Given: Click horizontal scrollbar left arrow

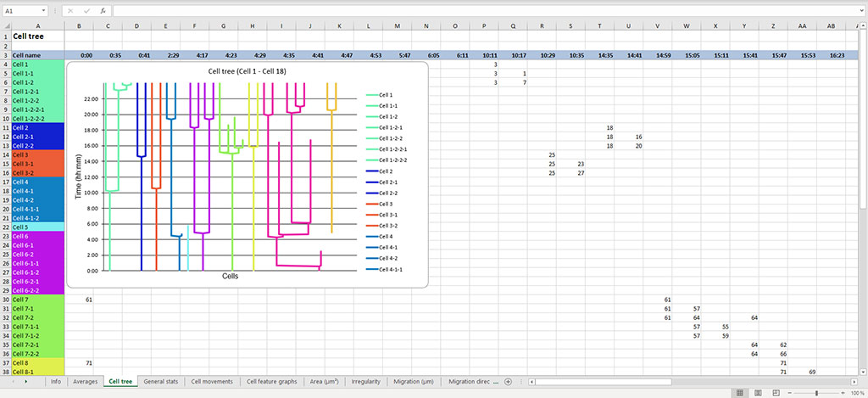Looking at the screenshot, I should click(x=531, y=382).
